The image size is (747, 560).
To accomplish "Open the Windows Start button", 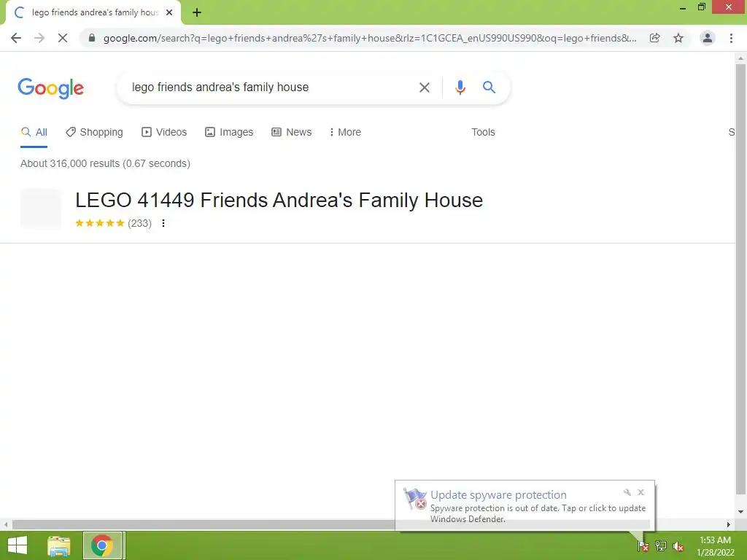I will pyautogui.click(x=18, y=545).
